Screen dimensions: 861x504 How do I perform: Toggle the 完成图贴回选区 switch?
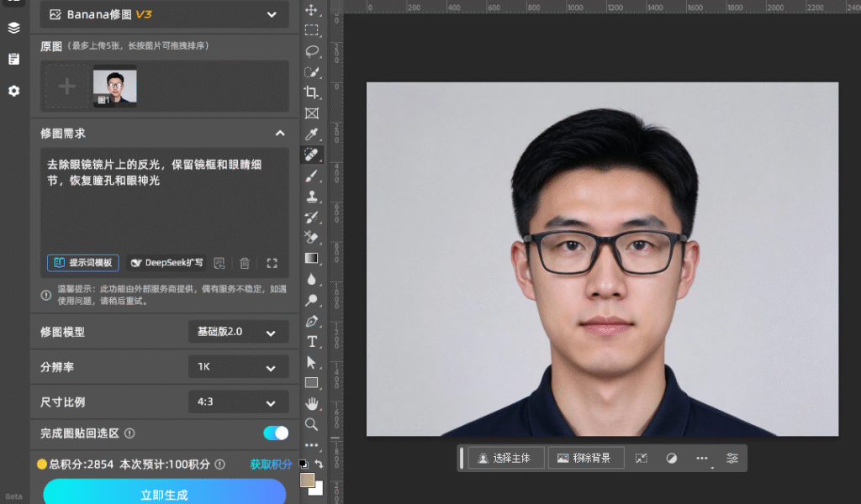[276, 433]
